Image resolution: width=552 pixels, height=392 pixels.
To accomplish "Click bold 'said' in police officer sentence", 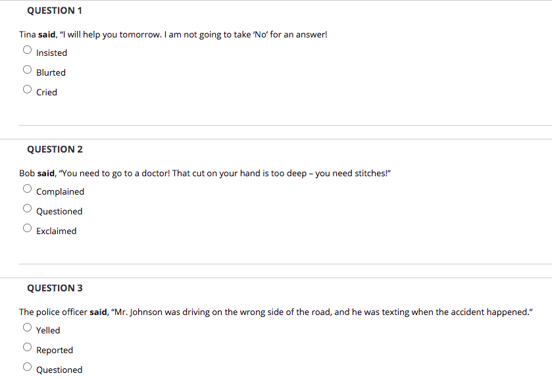I will tap(98, 312).
